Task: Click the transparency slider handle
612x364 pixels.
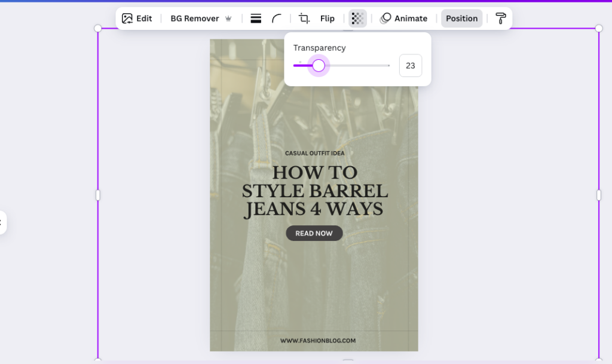Action: pyautogui.click(x=319, y=66)
